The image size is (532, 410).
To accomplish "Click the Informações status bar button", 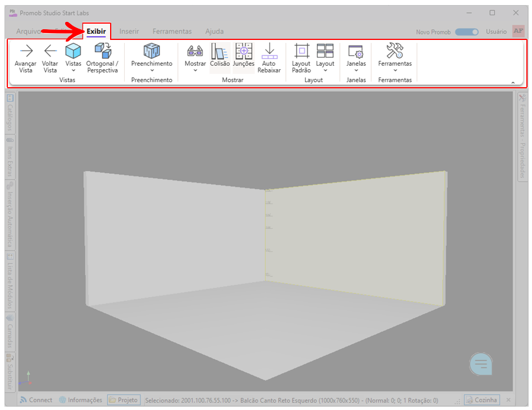I will coord(81,400).
